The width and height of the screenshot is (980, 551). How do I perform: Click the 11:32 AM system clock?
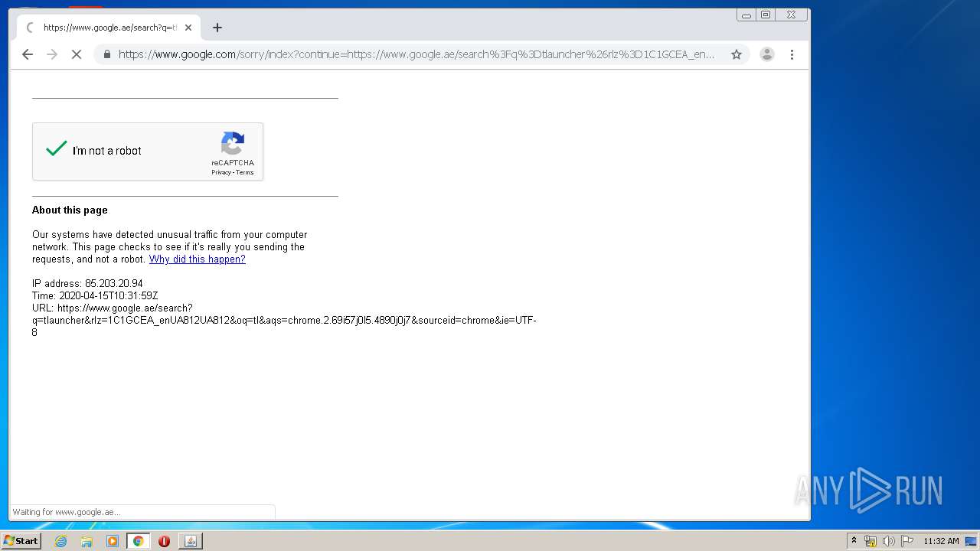pyautogui.click(x=941, y=541)
